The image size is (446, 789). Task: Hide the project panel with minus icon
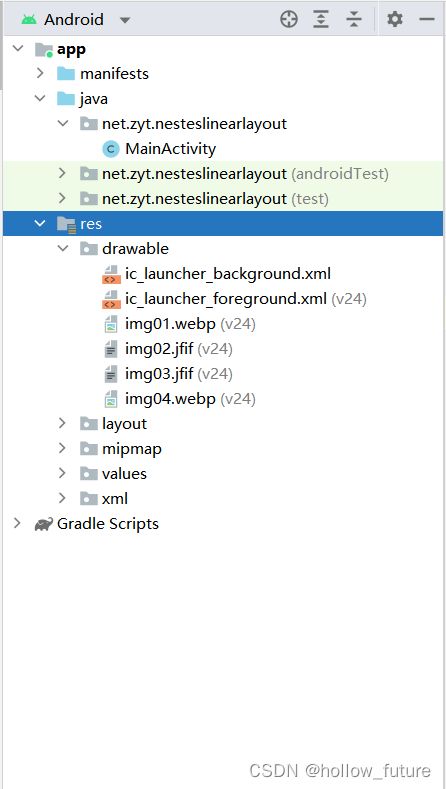(x=427, y=20)
